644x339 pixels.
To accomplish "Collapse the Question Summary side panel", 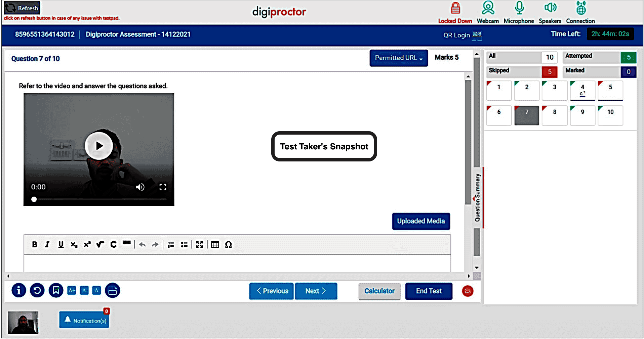I will tap(478, 198).
